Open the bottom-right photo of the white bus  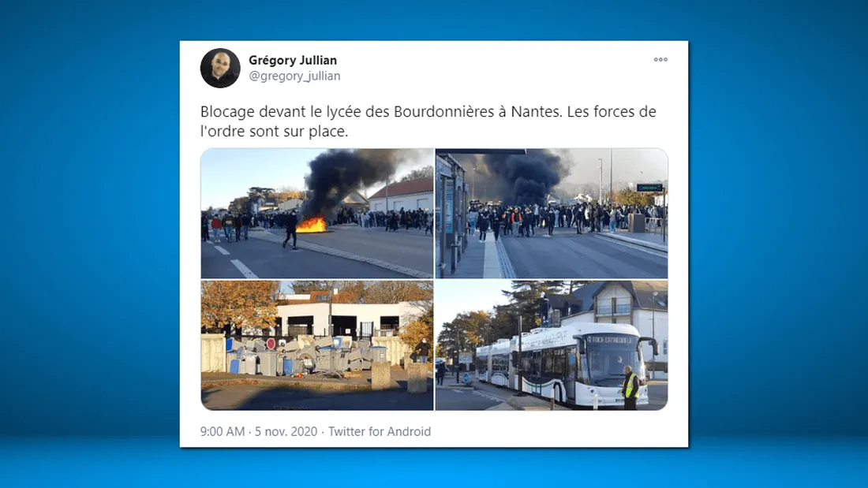pos(552,345)
